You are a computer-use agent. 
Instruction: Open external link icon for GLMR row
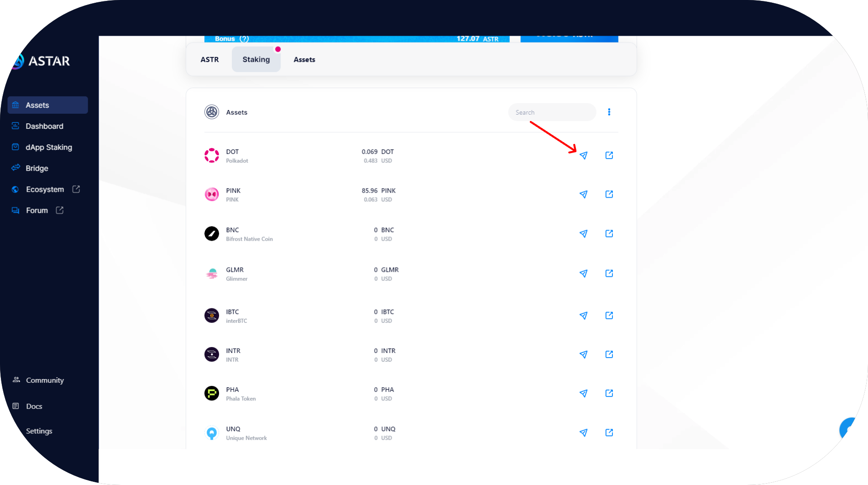click(609, 274)
